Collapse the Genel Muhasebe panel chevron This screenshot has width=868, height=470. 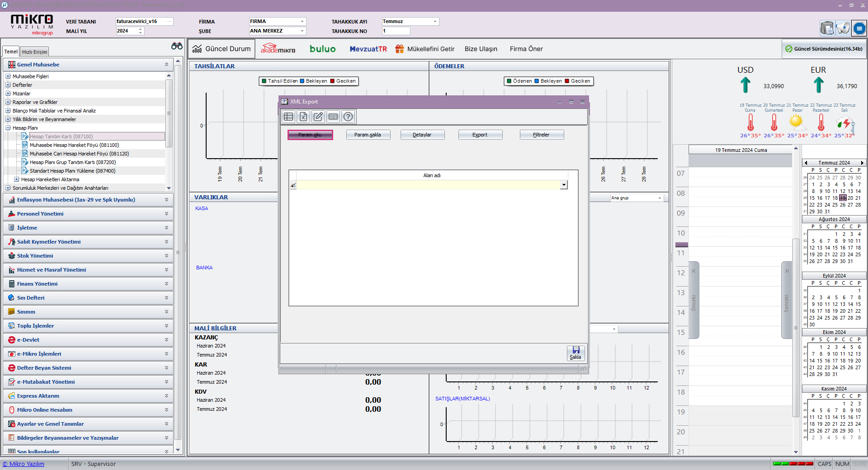click(166, 65)
